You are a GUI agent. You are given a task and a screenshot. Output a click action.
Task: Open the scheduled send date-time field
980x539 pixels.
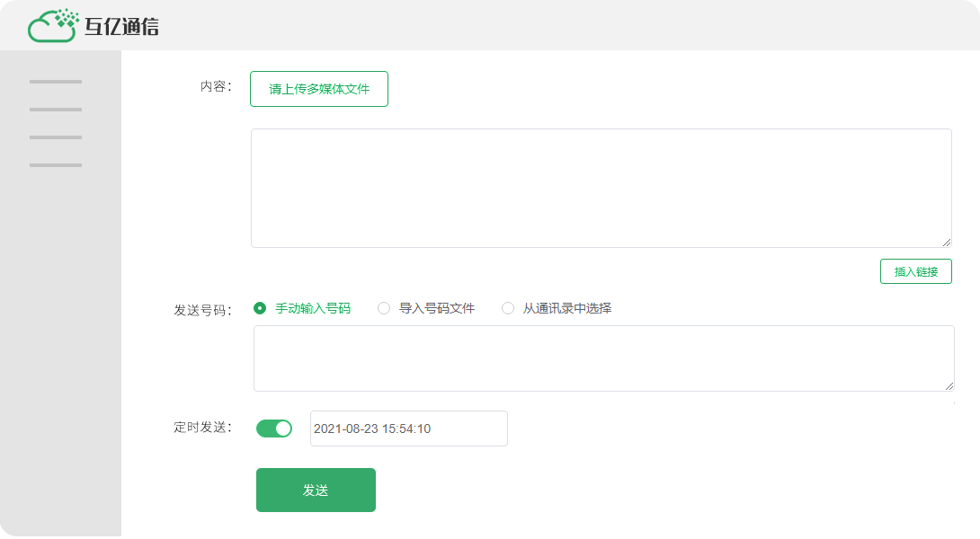pyautogui.click(x=408, y=429)
